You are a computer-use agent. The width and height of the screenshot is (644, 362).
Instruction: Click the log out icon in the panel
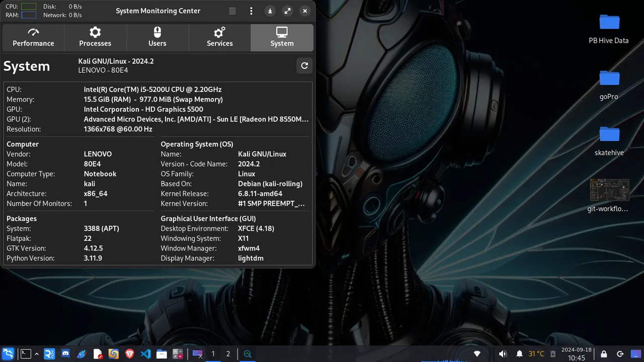620,354
